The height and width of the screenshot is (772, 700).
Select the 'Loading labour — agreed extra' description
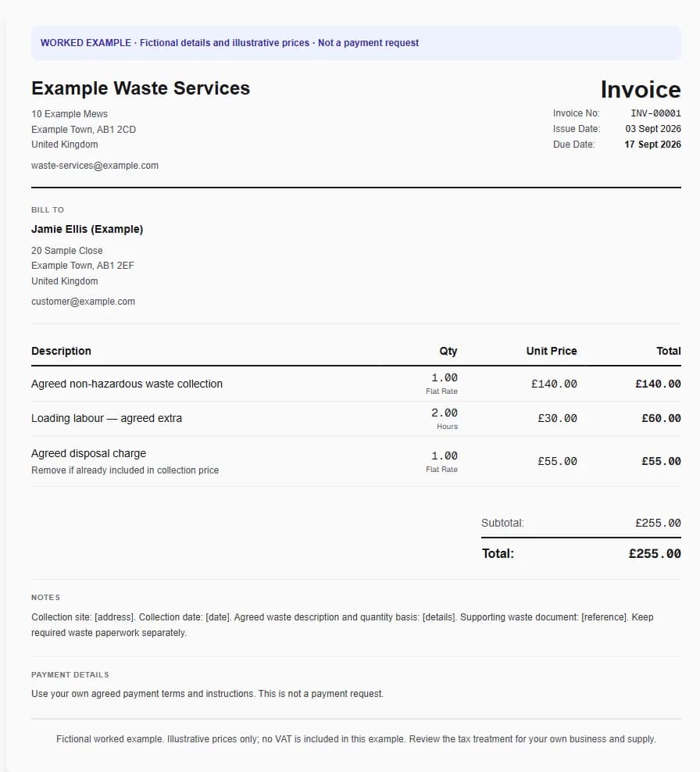107,419
